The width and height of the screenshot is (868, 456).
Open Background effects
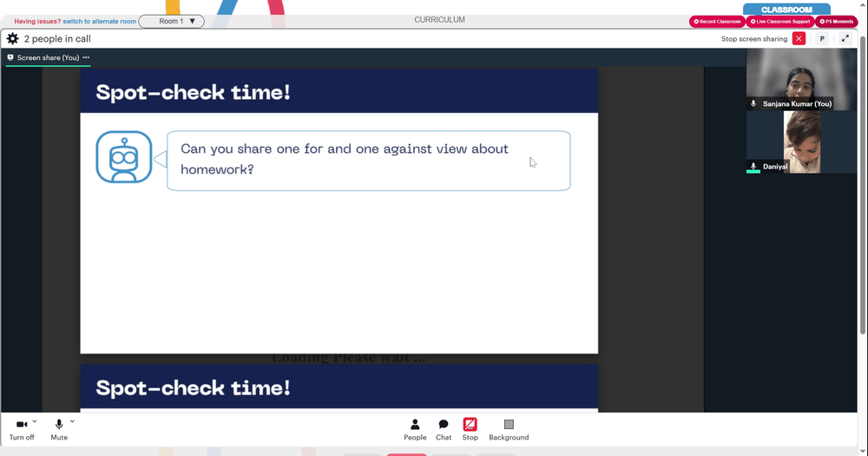(509, 429)
